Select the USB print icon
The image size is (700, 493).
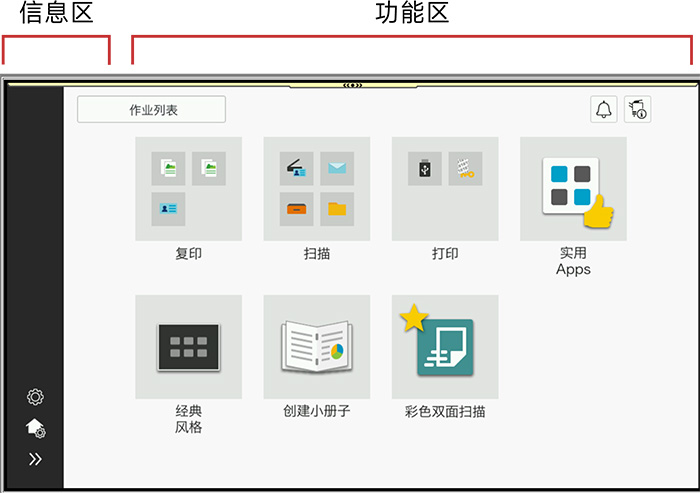(424, 168)
